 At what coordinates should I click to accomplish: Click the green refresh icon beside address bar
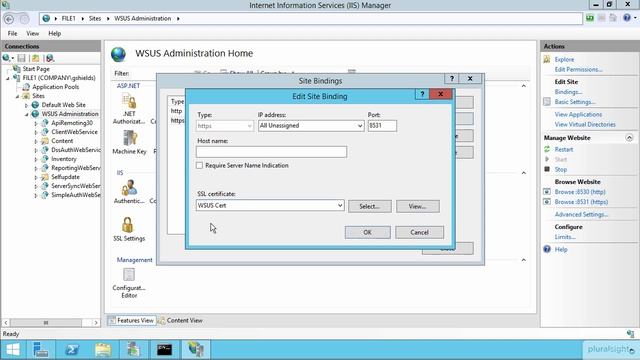[x=590, y=18]
